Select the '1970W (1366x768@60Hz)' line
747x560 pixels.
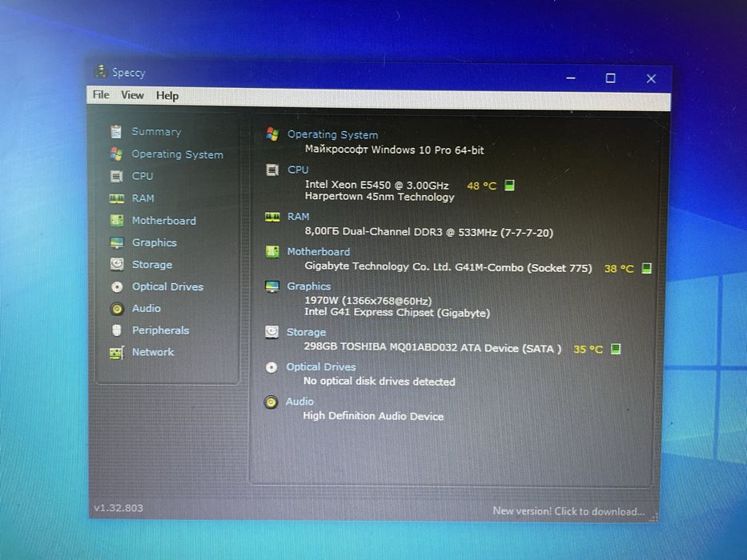pos(368,301)
